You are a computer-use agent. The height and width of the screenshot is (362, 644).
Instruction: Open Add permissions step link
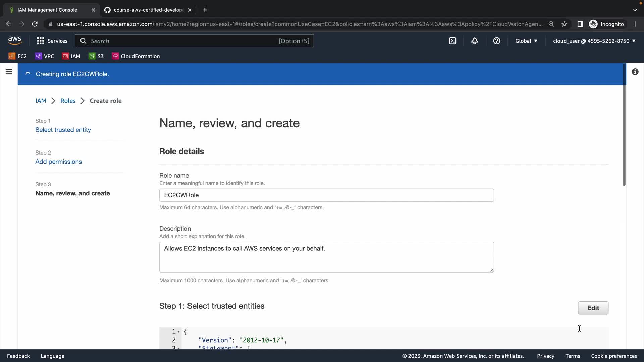click(x=58, y=162)
